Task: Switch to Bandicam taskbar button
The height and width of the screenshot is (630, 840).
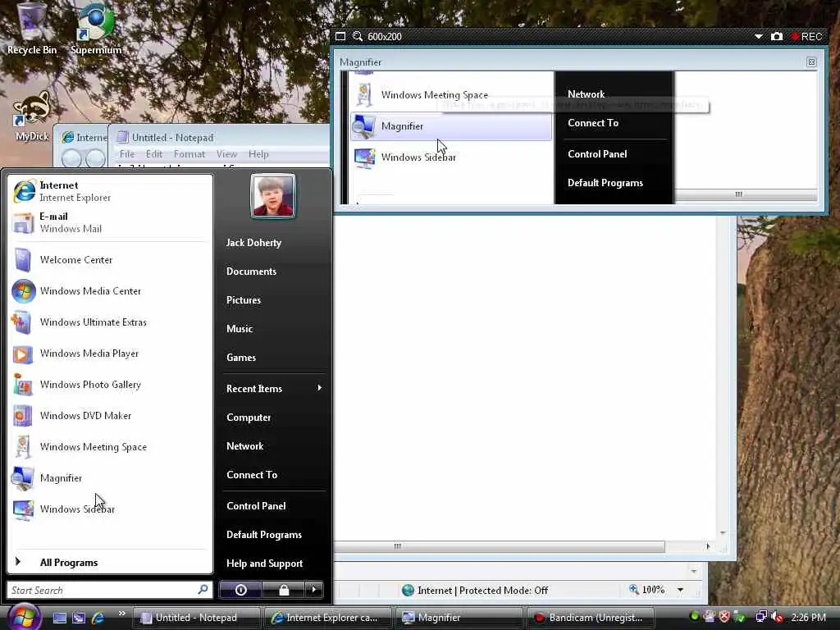Action: coord(591,618)
